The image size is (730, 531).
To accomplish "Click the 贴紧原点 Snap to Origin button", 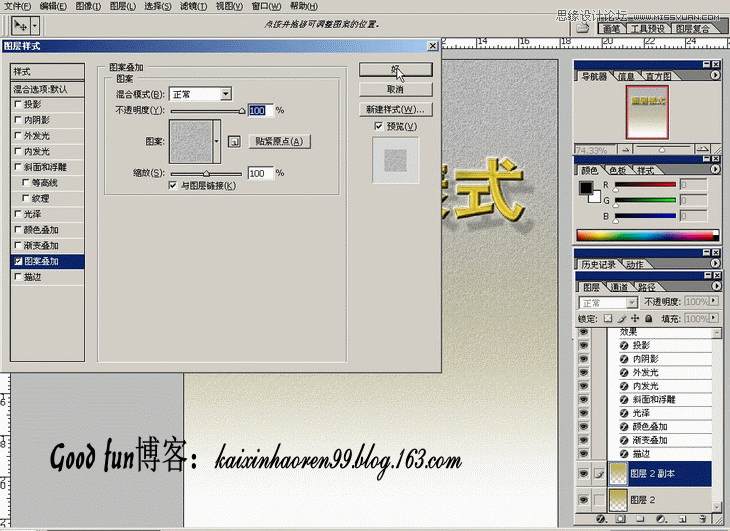I will pos(279,141).
